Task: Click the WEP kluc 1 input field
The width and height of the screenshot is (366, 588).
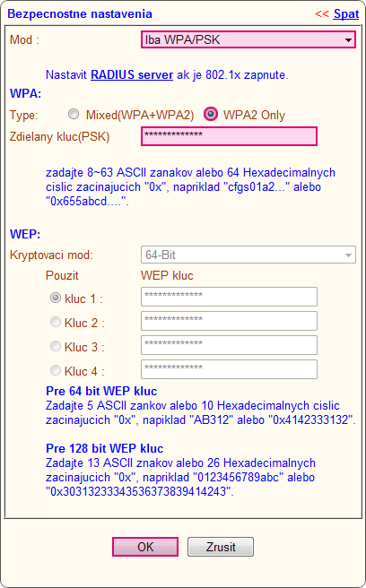Action: tap(229, 297)
